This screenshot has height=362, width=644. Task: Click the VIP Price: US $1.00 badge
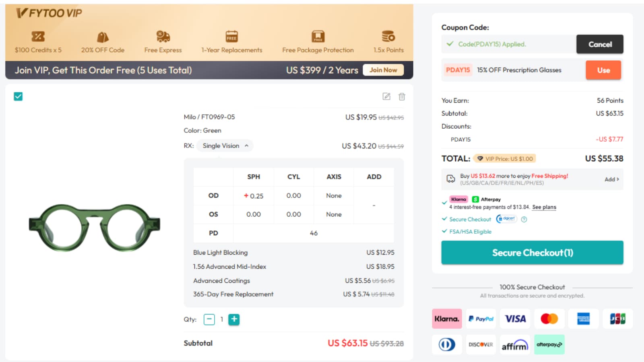(505, 158)
